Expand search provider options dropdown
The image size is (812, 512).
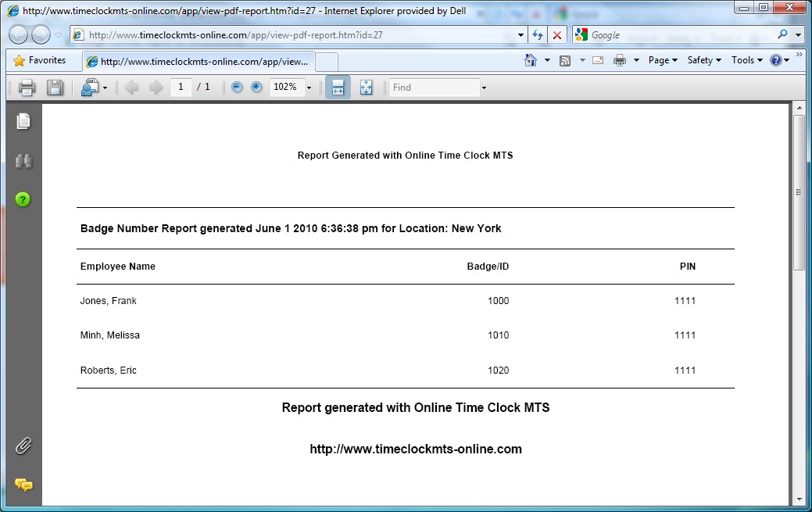(798, 35)
